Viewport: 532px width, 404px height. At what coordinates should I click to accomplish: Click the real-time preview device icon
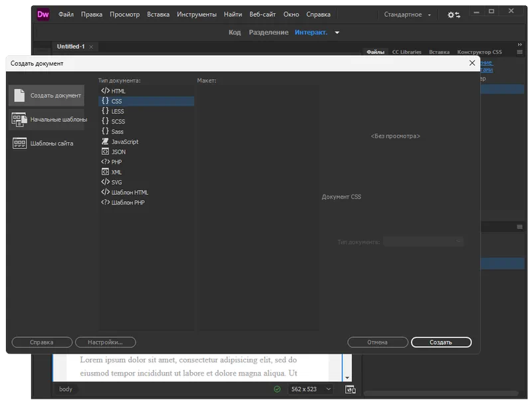coord(350,389)
